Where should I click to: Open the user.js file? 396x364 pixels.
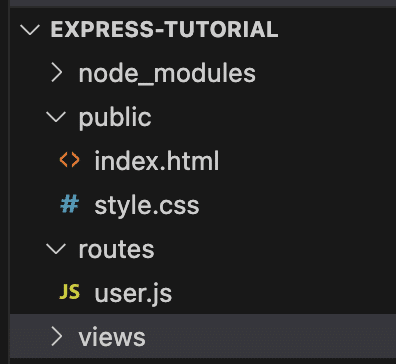pos(133,293)
